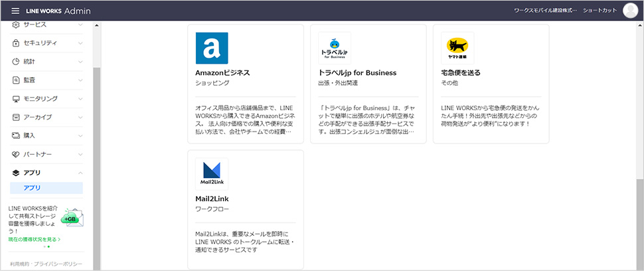Click the パートナー heart icon
The height and width of the screenshot is (271, 644).
(16, 154)
